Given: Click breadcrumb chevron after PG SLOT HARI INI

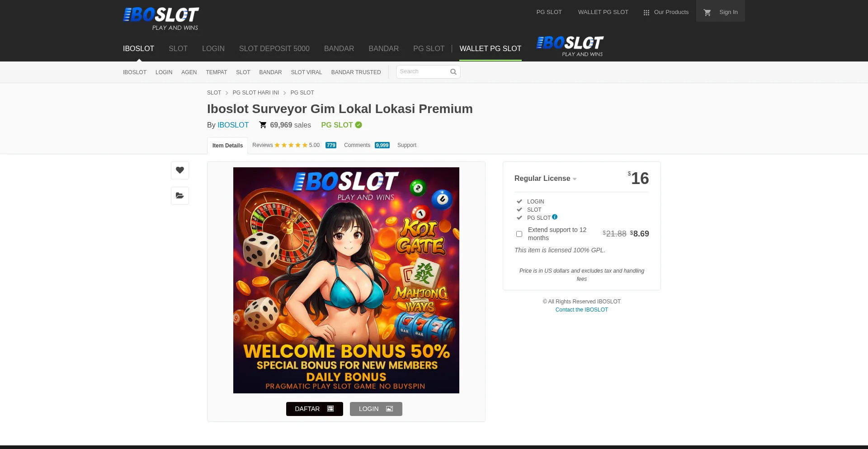Looking at the screenshot, I should click(x=285, y=93).
